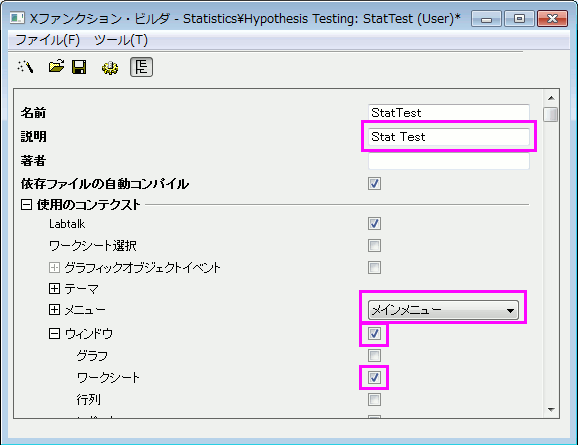Toggle the tree view toolbar button
This screenshot has width=578, height=445.
(x=142, y=67)
